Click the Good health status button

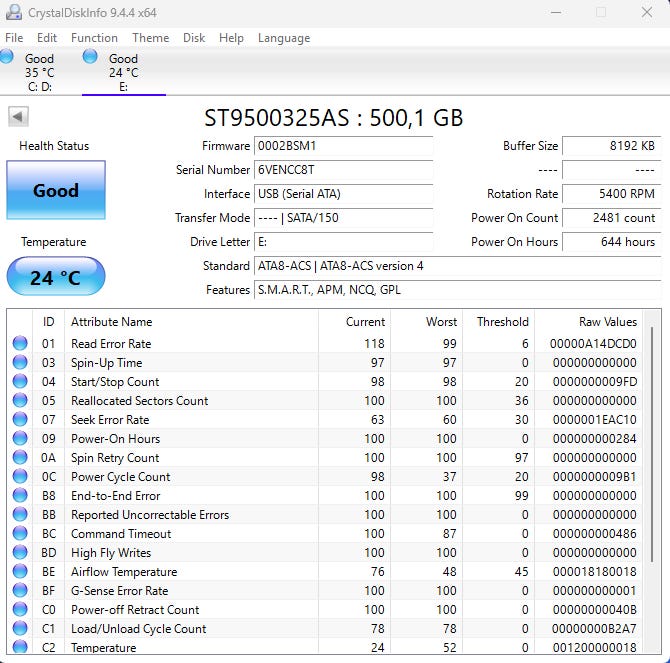pos(56,190)
